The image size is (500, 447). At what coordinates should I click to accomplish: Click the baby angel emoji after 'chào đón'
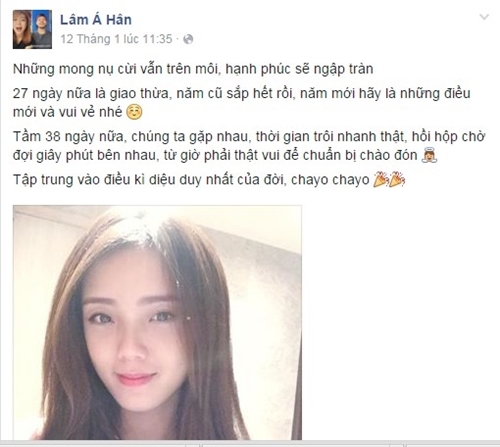point(429,156)
